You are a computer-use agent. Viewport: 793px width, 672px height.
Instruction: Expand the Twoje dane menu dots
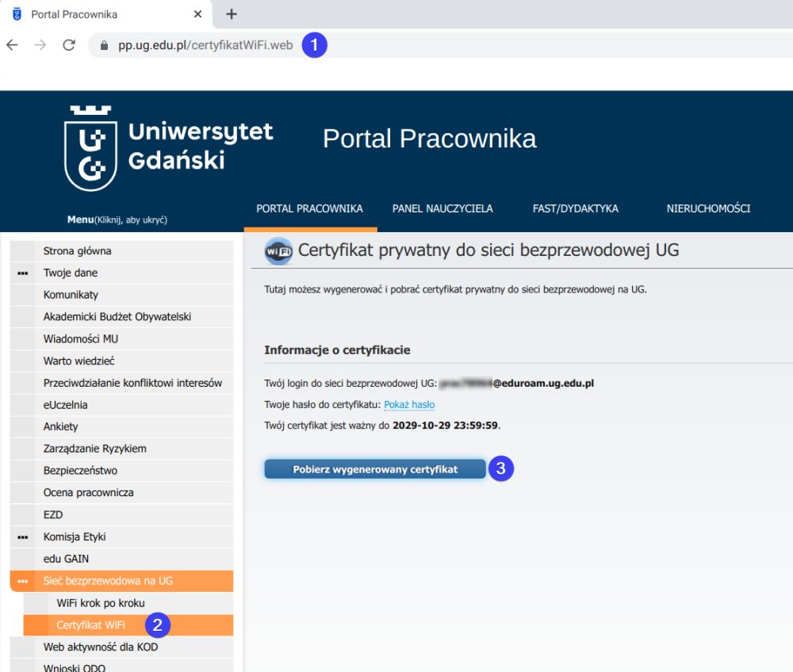(22, 273)
